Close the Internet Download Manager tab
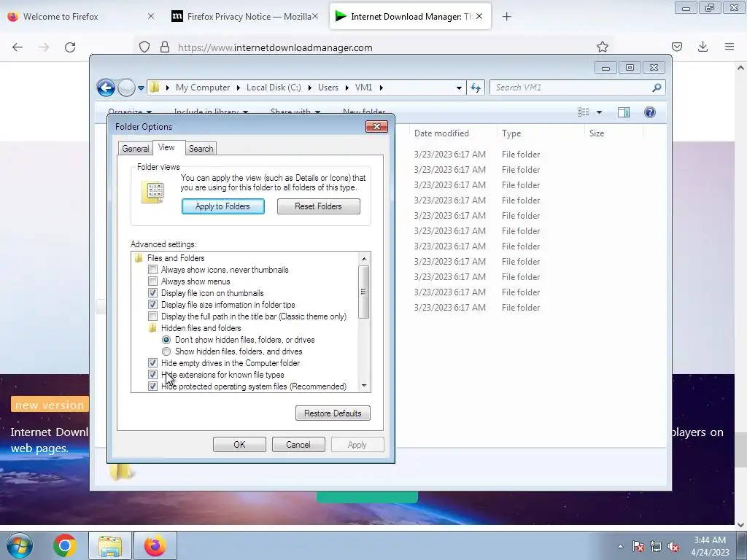Viewport: 747px width, 560px height. click(479, 16)
